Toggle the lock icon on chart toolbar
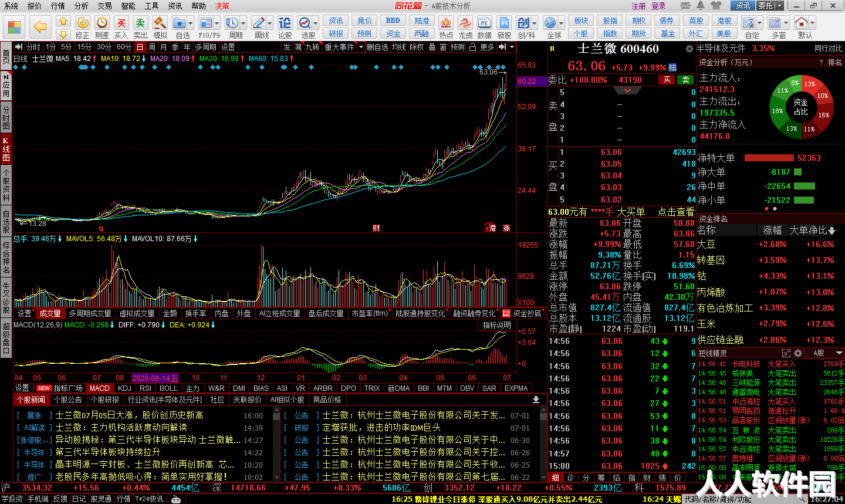845x504 pixels. 472,47
